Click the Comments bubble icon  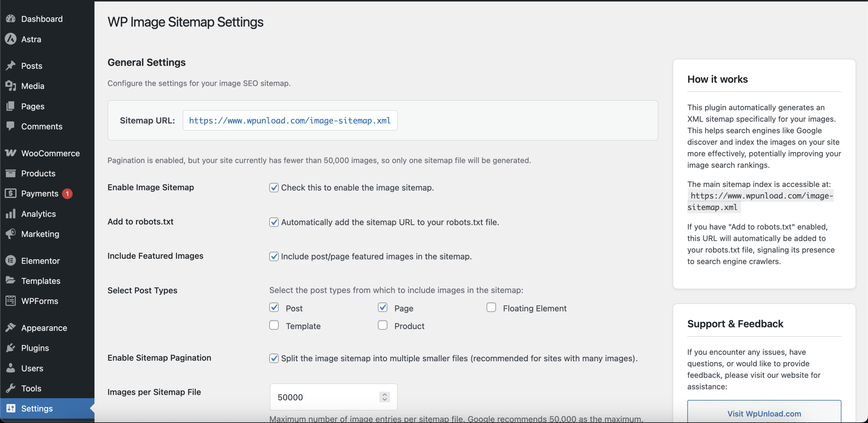(x=11, y=126)
